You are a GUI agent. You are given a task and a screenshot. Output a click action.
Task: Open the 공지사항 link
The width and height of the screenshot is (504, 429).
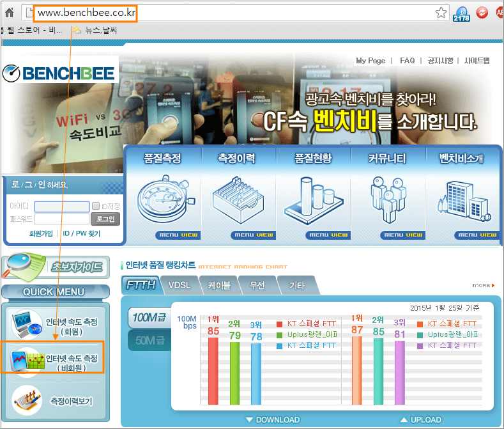(440, 61)
